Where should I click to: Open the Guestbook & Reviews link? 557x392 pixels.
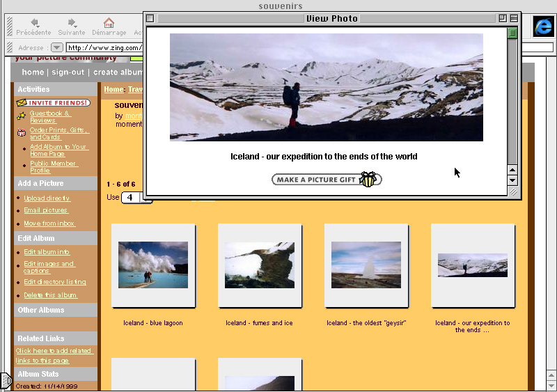click(50, 116)
